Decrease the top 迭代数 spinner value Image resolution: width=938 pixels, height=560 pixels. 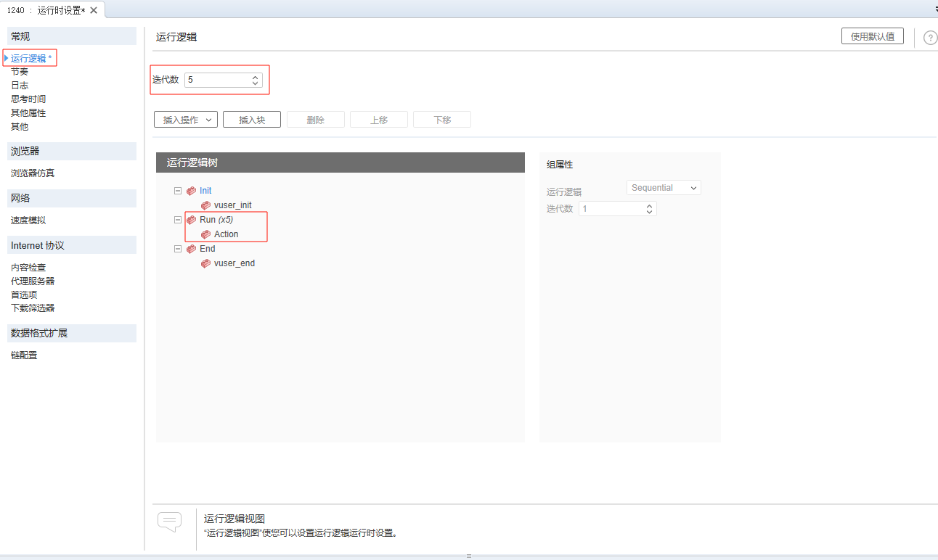pyautogui.click(x=255, y=83)
